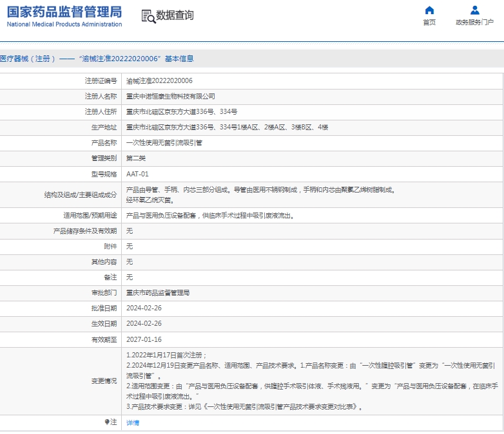Select the model spec AAT-01
Viewport: 504px width, 434px height.
click(137, 174)
